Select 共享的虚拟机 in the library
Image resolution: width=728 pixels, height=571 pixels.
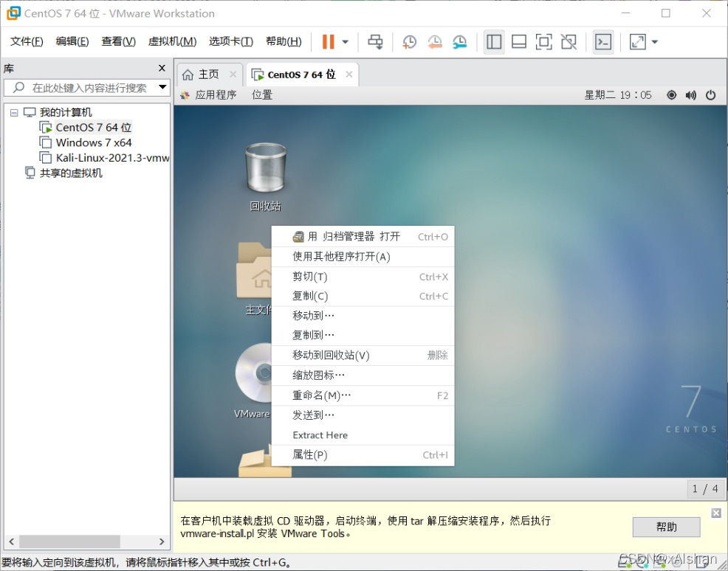coord(71,173)
